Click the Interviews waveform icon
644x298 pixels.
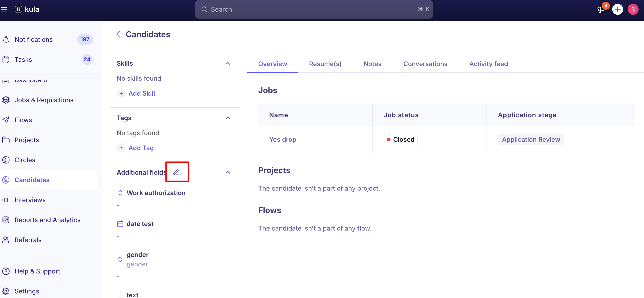[x=6, y=200]
